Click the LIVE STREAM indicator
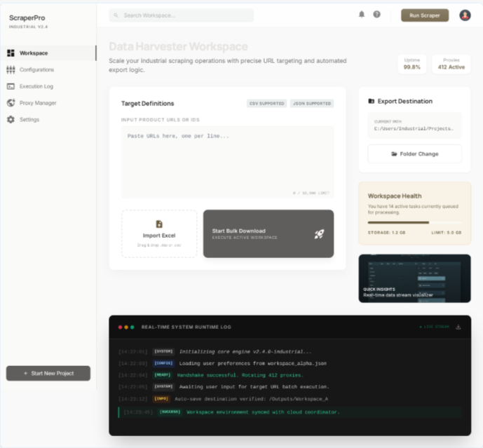The image size is (483, 448). tap(435, 327)
